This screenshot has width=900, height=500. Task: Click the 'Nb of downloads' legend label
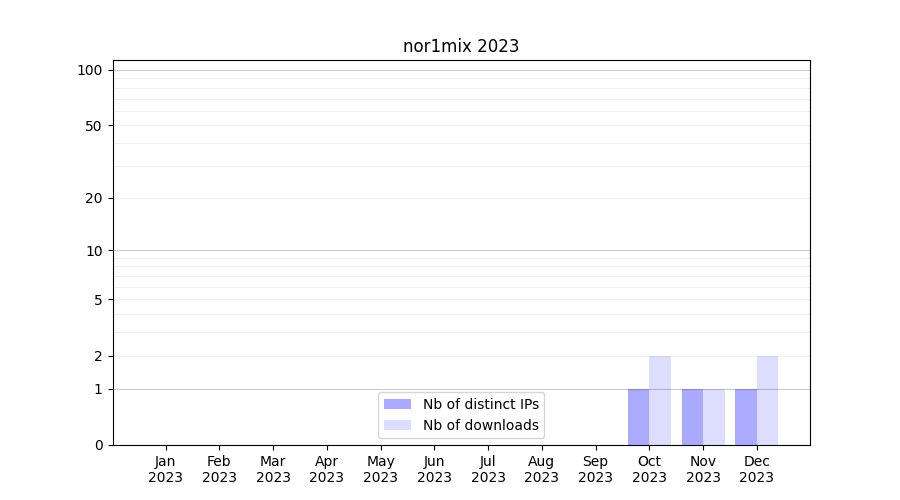[480, 425]
